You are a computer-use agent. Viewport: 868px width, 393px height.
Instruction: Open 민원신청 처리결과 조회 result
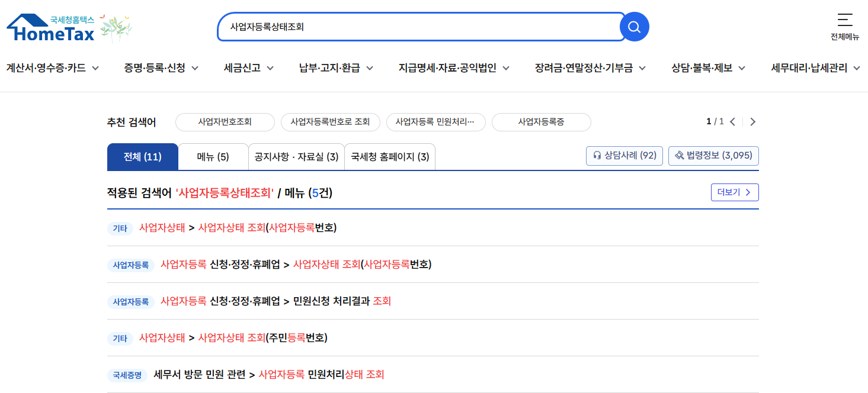tap(276, 301)
